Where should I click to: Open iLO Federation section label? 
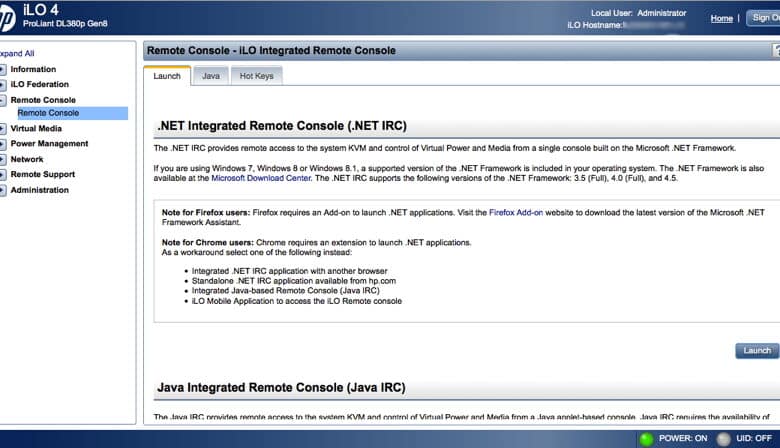click(x=40, y=85)
